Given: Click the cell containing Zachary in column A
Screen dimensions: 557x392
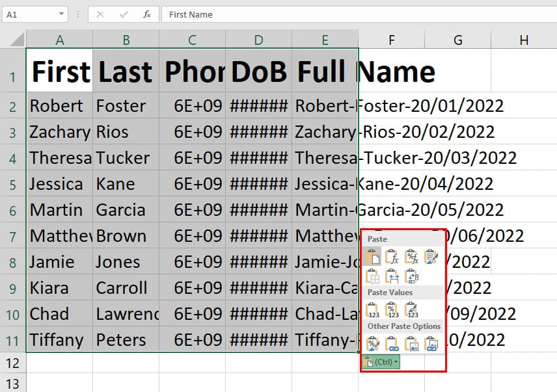Looking at the screenshot, I should coord(59,131).
